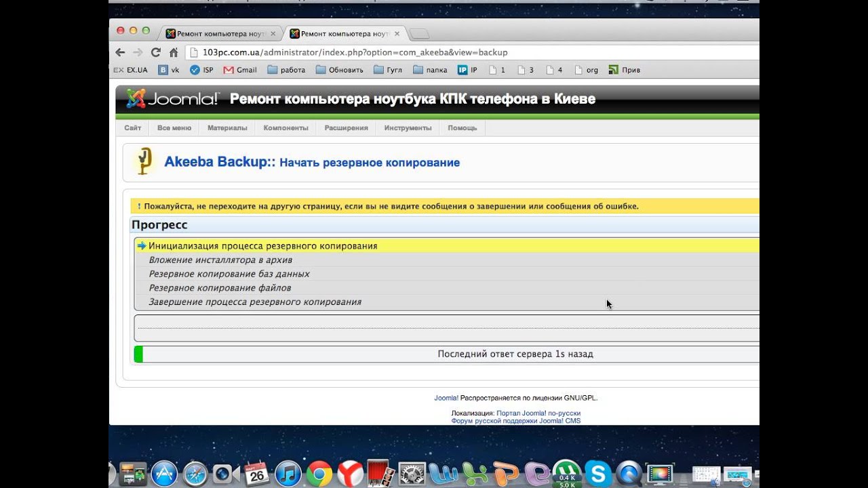Viewport: 868px width, 488px height.
Task: Open the org bookmark
Action: 587,70
